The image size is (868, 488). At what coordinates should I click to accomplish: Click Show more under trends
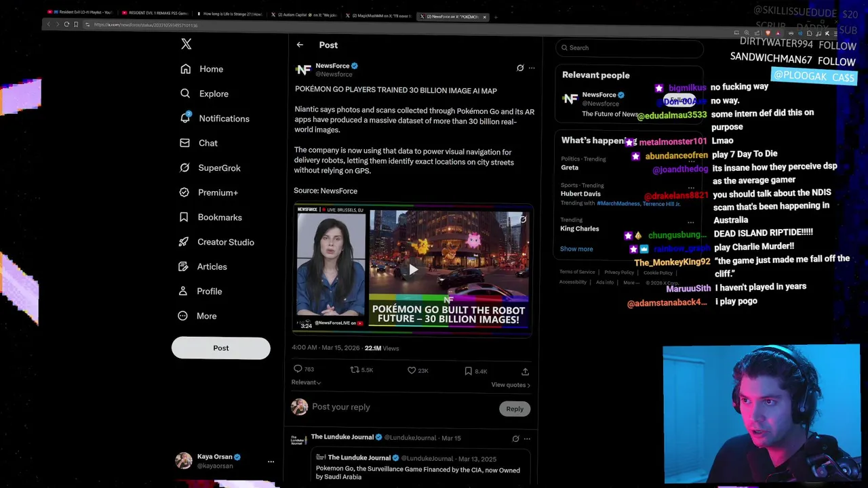576,249
